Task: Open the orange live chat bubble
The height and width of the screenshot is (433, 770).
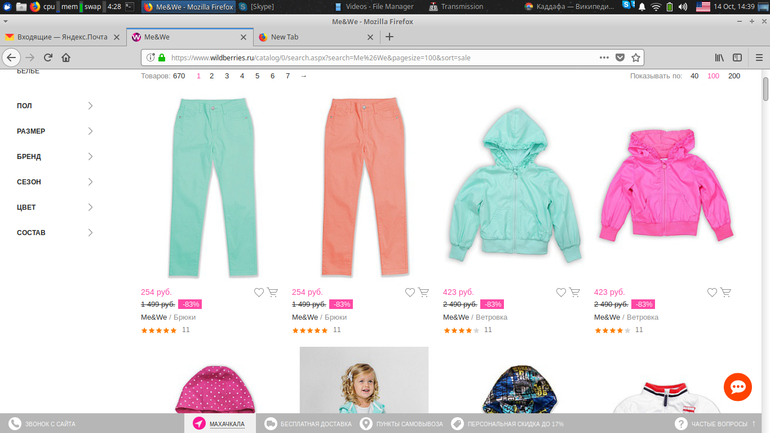Action: click(738, 387)
